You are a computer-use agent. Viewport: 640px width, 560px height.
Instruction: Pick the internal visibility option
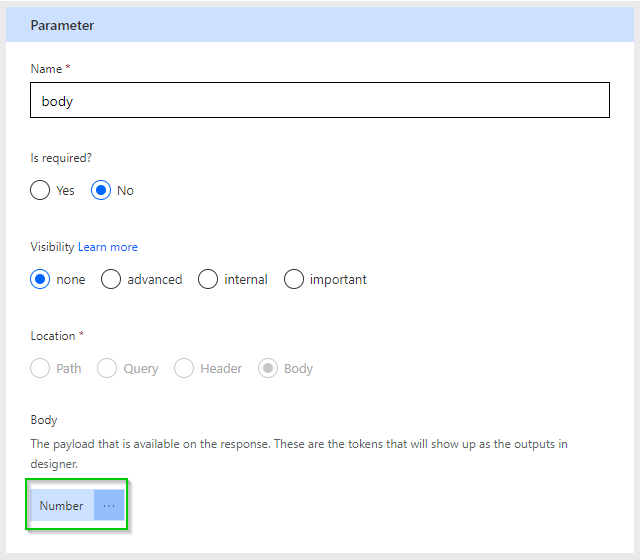click(x=208, y=280)
